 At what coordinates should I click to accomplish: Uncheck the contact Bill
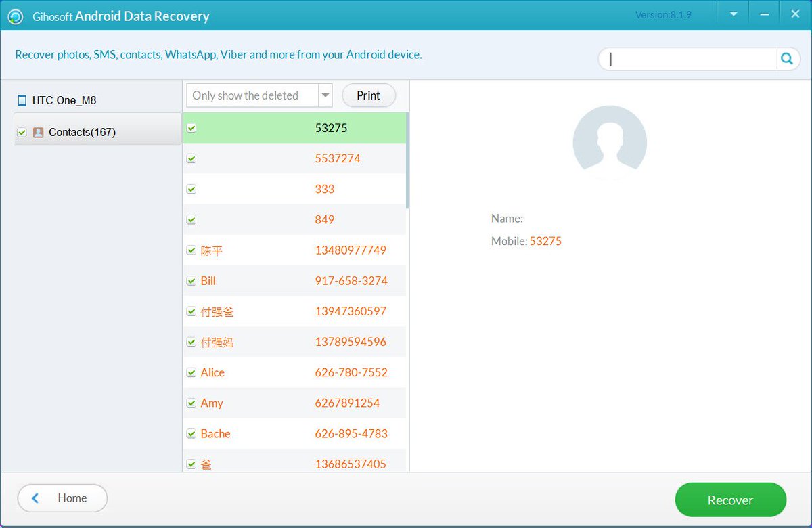point(191,281)
